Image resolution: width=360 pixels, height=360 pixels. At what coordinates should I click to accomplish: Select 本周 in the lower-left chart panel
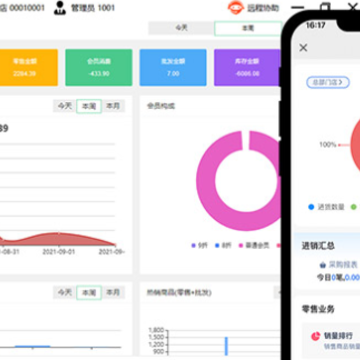click(x=89, y=293)
